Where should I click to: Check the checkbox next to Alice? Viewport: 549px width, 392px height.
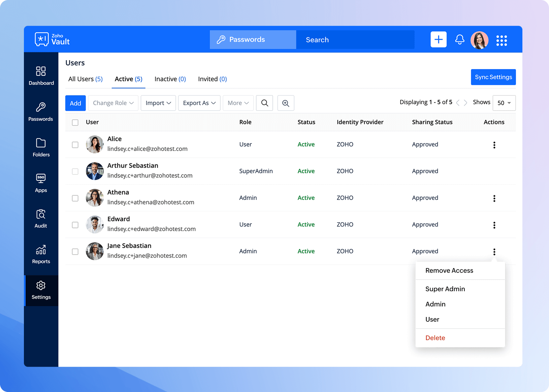pos(75,145)
